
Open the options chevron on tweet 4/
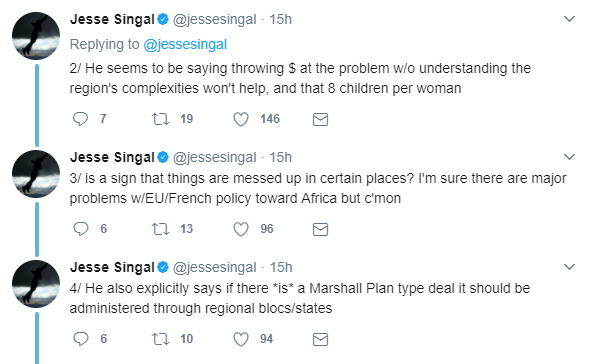[569, 267]
